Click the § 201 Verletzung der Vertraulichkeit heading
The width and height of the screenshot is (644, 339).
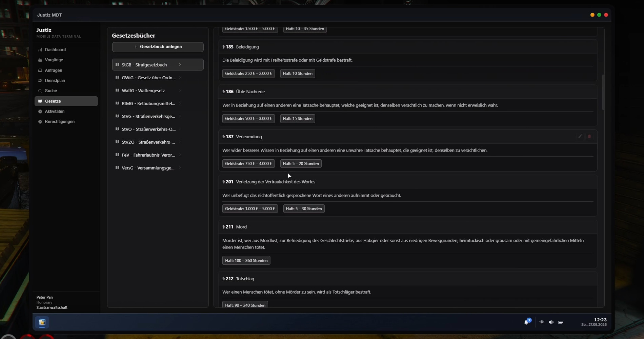[269, 182]
